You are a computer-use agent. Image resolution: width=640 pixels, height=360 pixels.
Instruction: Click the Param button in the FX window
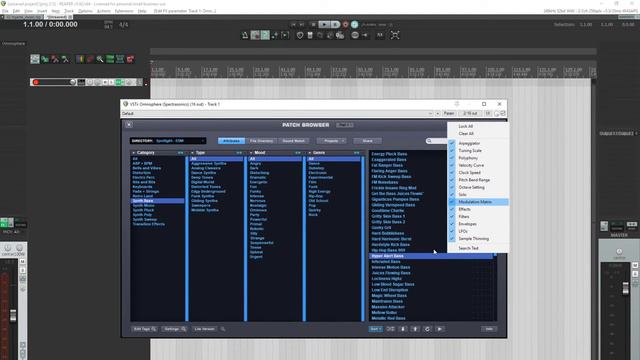(x=449, y=113)
